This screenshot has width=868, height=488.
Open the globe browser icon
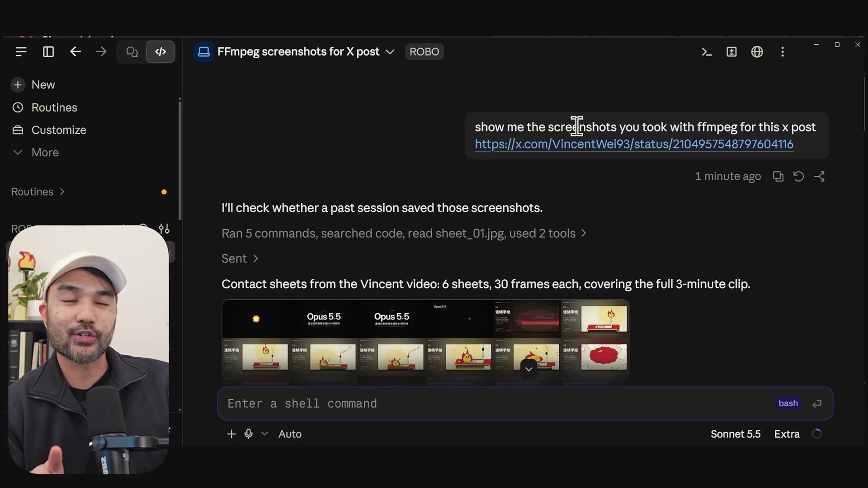pos(757,52)
